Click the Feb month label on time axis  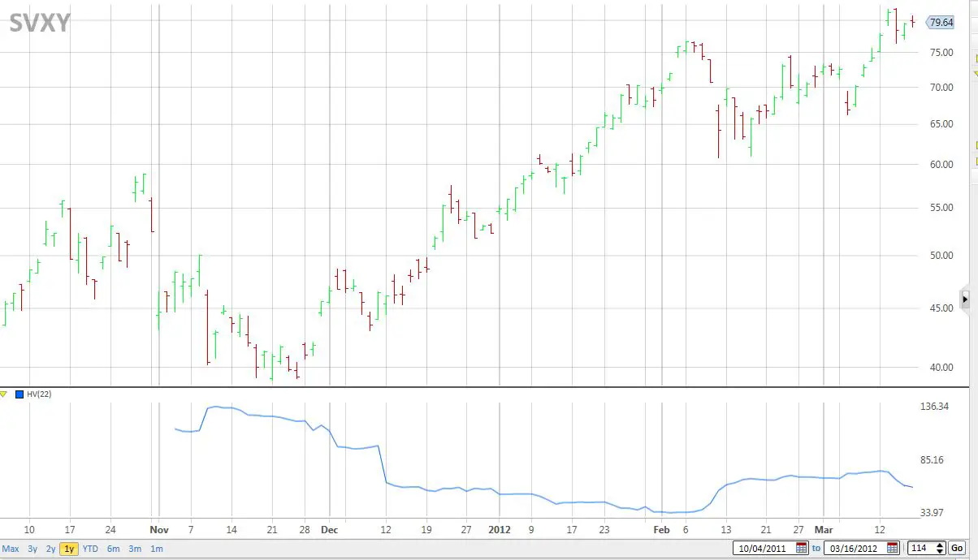tap(661, 529)
